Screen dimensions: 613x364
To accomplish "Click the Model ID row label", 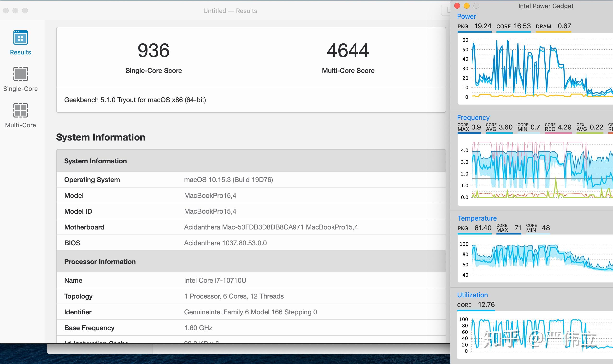I will (x=78, y=211).
